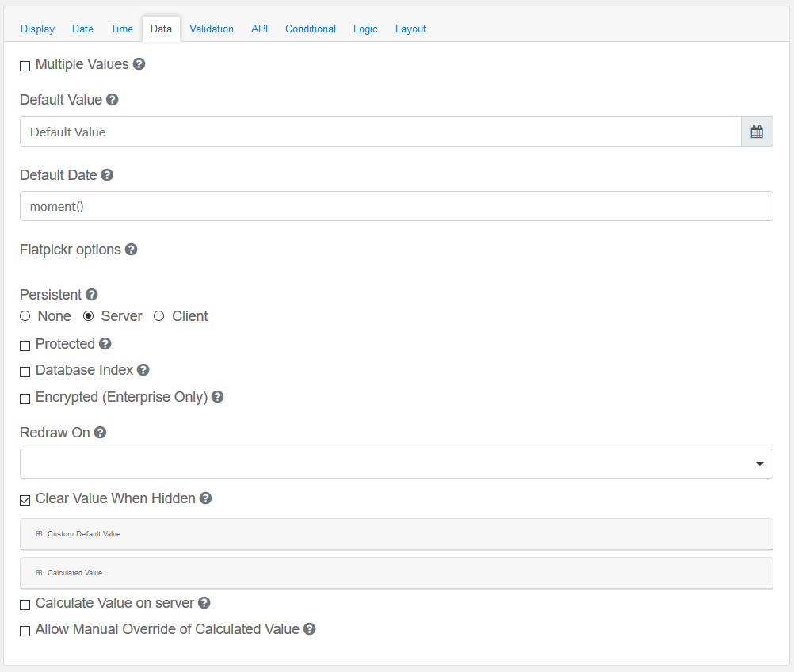Click help icon next to Database Index
This screenshot has height=672, width=794.
point(143,370)
